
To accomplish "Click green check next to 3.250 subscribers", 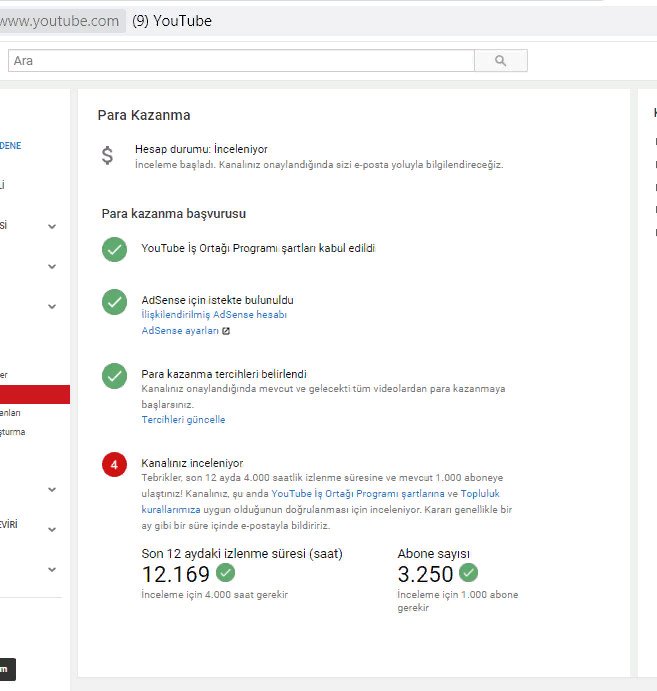I will coord(468,572).
